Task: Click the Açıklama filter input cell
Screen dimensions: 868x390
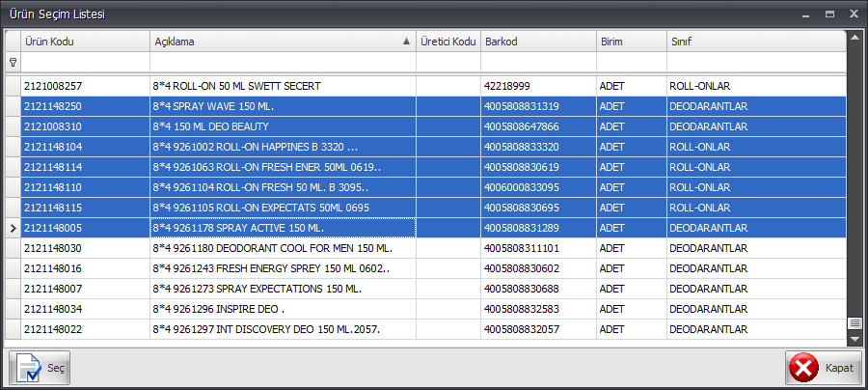Action: (282, 62)
